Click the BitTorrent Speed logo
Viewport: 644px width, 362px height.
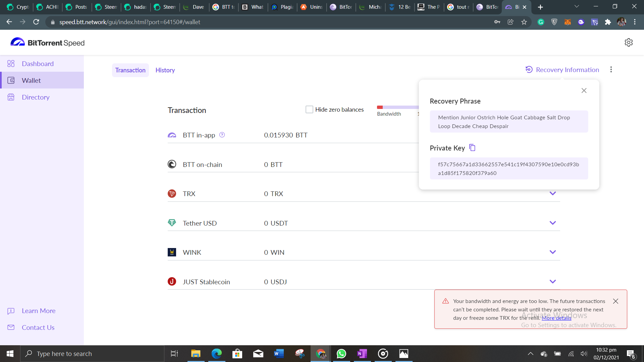(x=47, y=43)
